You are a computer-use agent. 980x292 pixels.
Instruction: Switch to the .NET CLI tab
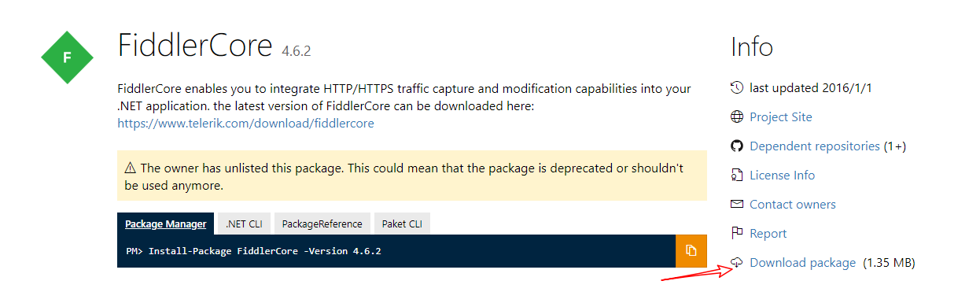tap(244, 224)
